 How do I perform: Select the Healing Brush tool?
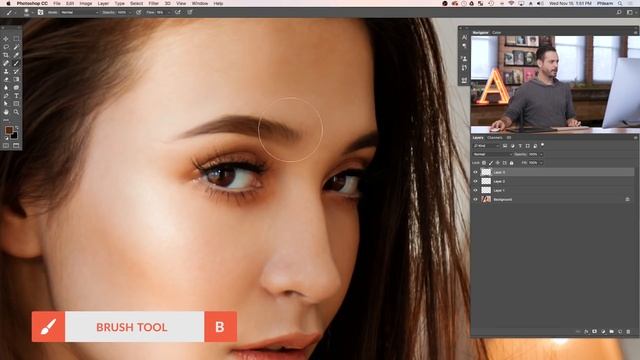tap(6, 63)
